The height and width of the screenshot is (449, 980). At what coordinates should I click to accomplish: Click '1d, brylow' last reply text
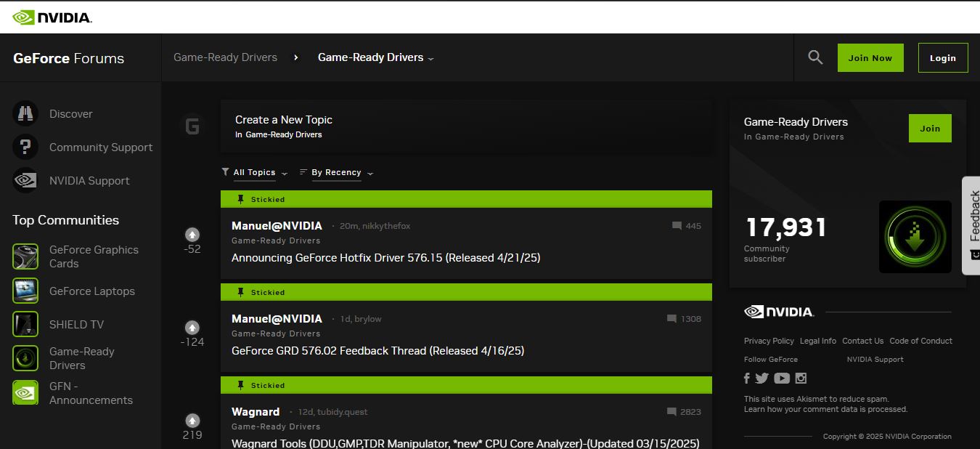click(x=361, y=319)
